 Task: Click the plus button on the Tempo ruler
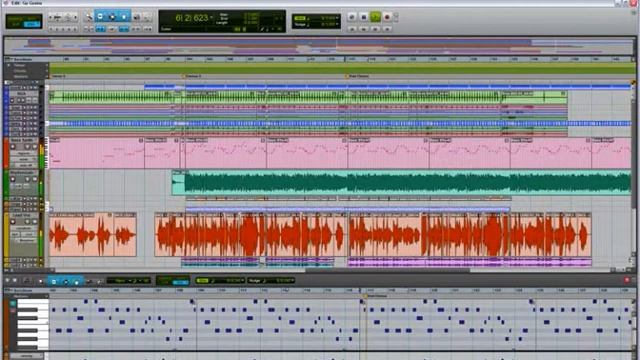point(47,65)
